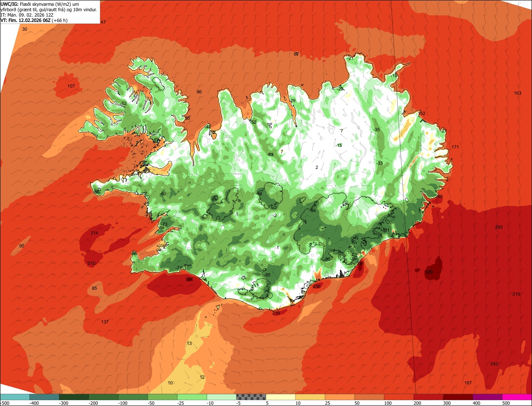Select the 200 to 300 red legend swatch
Viewport: 532px width, 406px height.
[428, 397]
